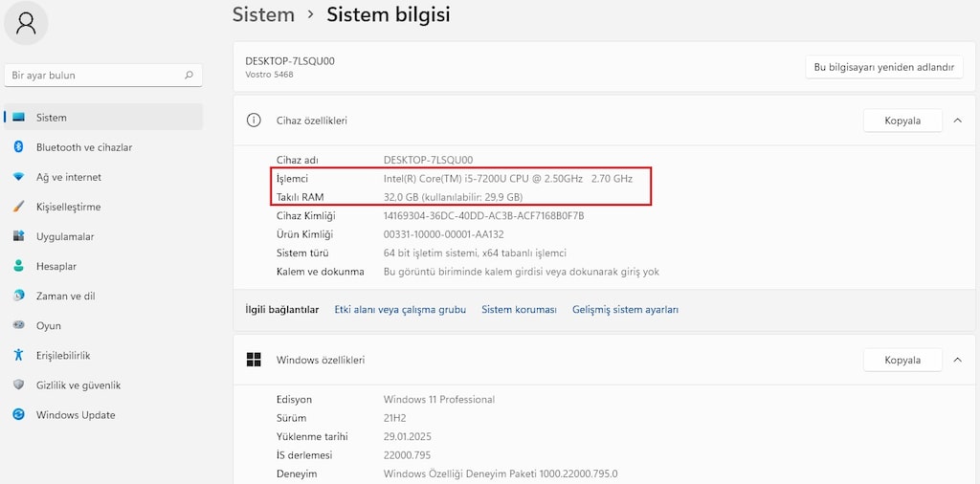Open Oyun settings
Image resolution: width=980 pixels, height=484 pixels.
pyautogui.click(x=103, y=326)
